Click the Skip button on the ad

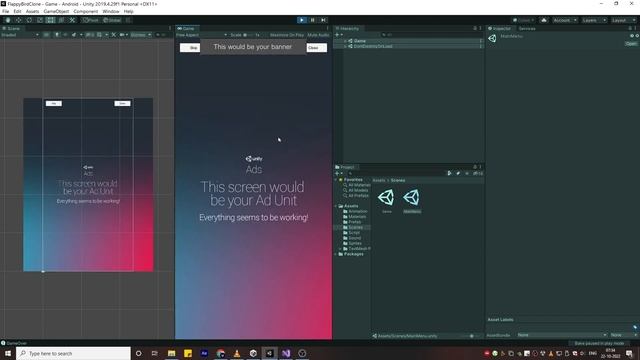click(x=190, y=48)
